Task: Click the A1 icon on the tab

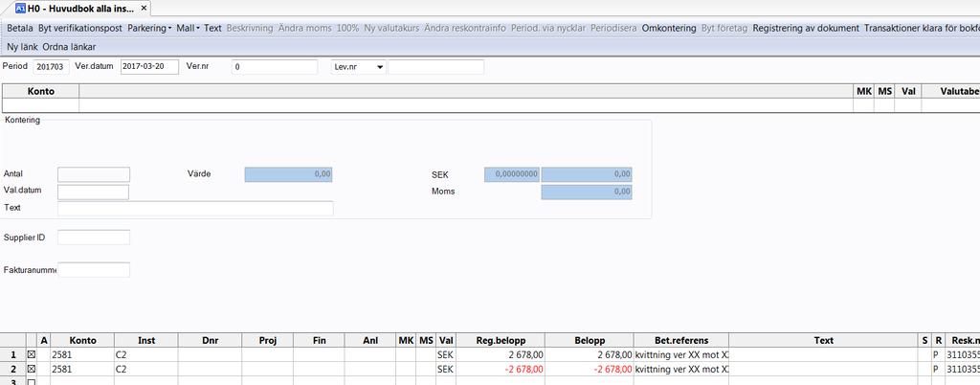Action: (20, 8)
